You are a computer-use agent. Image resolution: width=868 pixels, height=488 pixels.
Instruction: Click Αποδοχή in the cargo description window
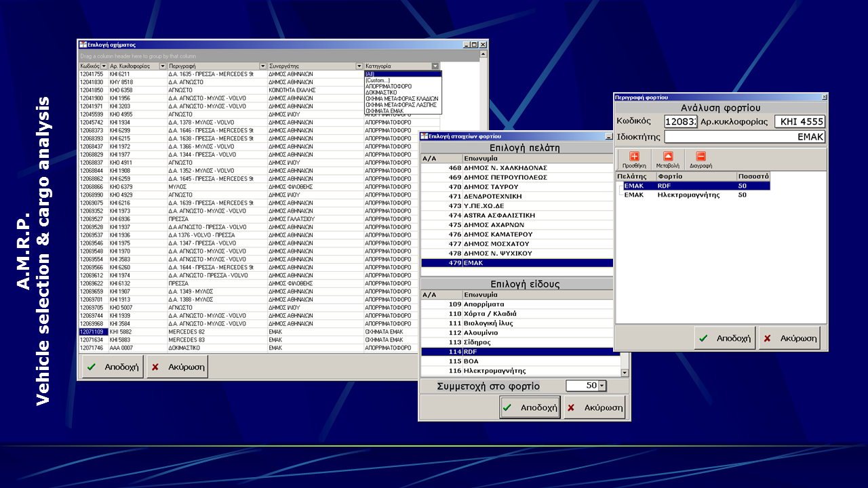724,338
